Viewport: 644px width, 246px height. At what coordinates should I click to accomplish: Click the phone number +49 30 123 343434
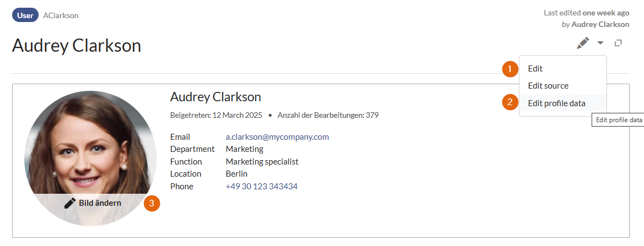pos(261,187)
